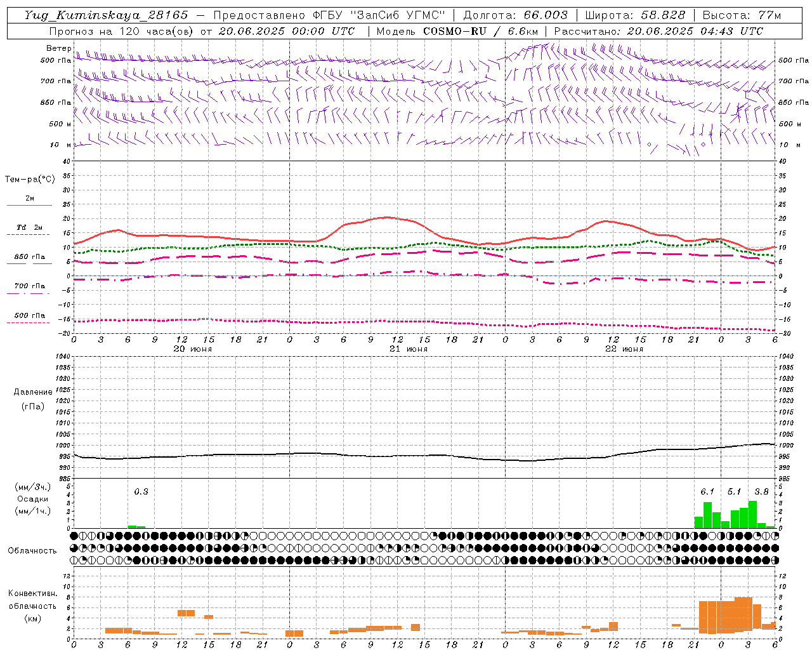Click the '20 июня' date label
The image size is (812, 650).
pyautogui.click(x=193, y=349)
